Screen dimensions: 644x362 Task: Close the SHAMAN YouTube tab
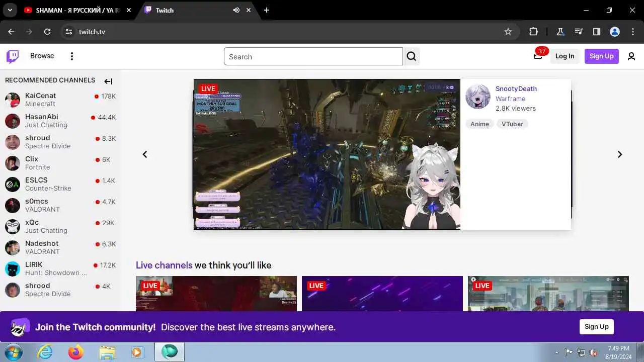coord(129,10)
